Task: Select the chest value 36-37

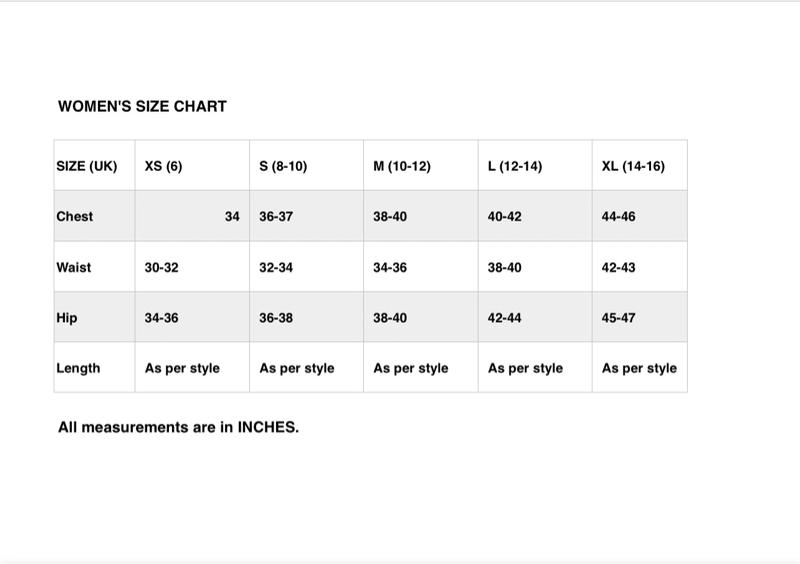Action: pyautogui.click(x=276, y=216)
